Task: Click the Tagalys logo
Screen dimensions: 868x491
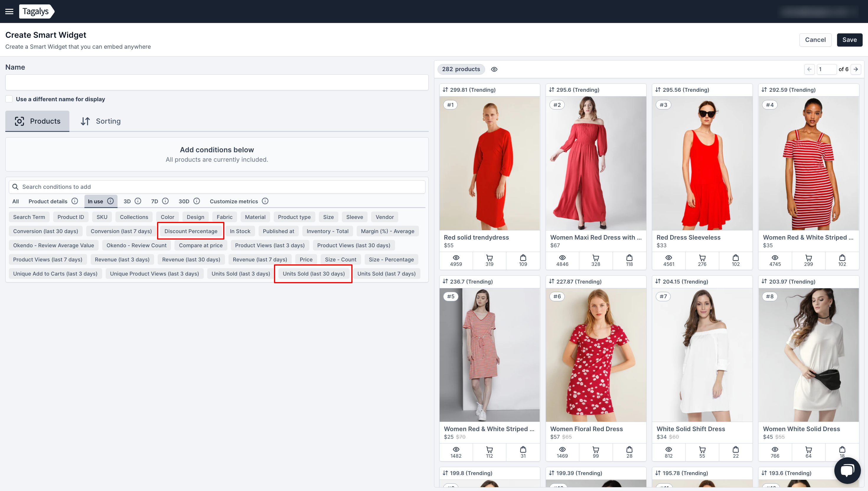Action: [x=36, y=12]
